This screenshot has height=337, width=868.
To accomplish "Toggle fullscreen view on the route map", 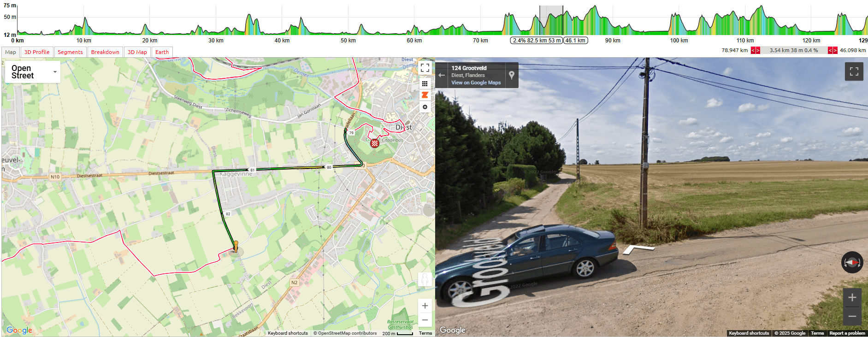I will 425,68.
